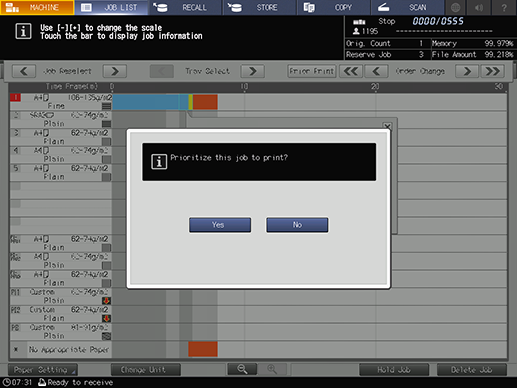Viewport: 517px width, 388px height.
Task: Close the job info popup X
Action: point(387,126)
